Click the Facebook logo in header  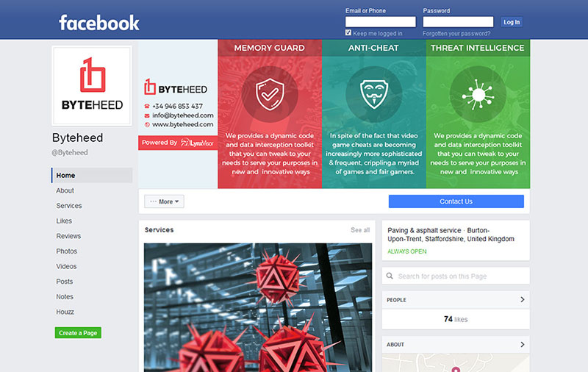click(x=99, y=23)
